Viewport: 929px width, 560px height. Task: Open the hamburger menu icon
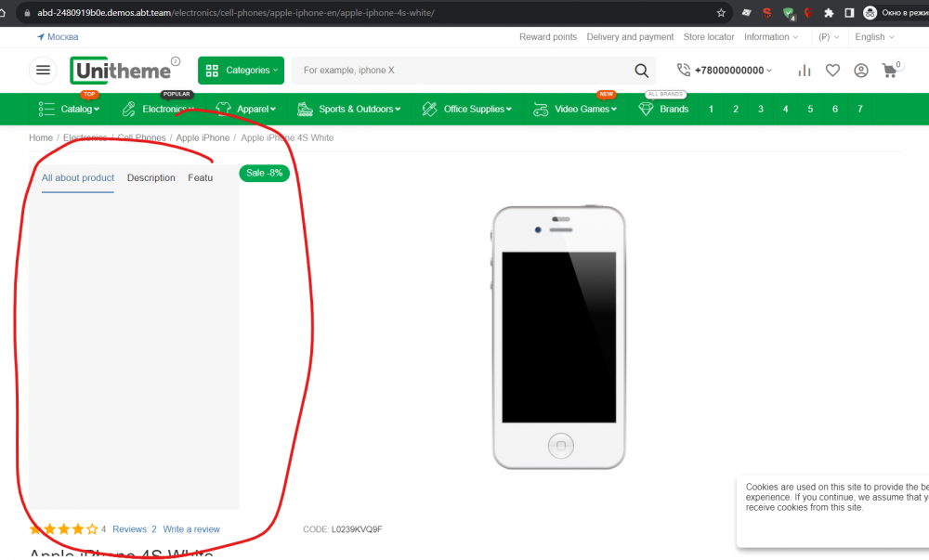[43, 70]
